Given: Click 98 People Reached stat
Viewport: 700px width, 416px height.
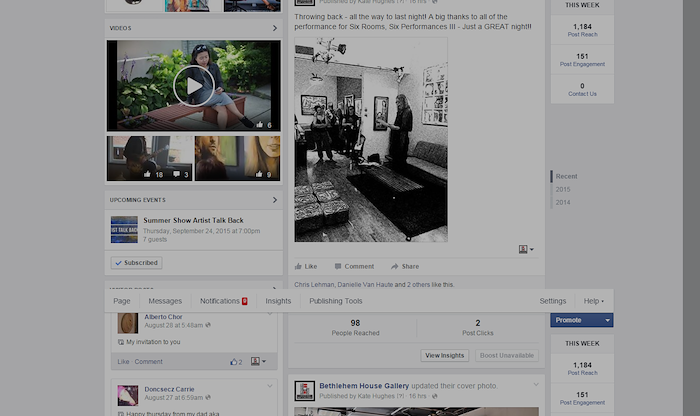Looking at the screenshot, I should click(x=355, y=327).
